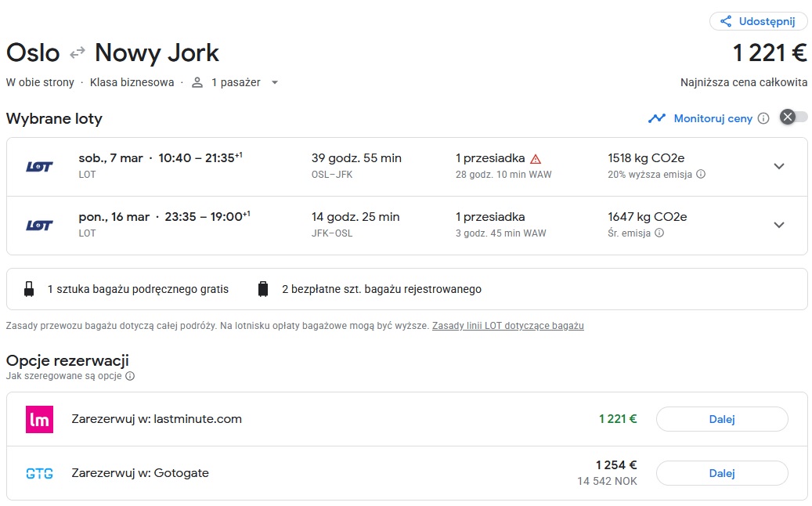812x506 pixels.
Task: Open the info icon next to Monitoruj ceny
Action: click(763, 118)
